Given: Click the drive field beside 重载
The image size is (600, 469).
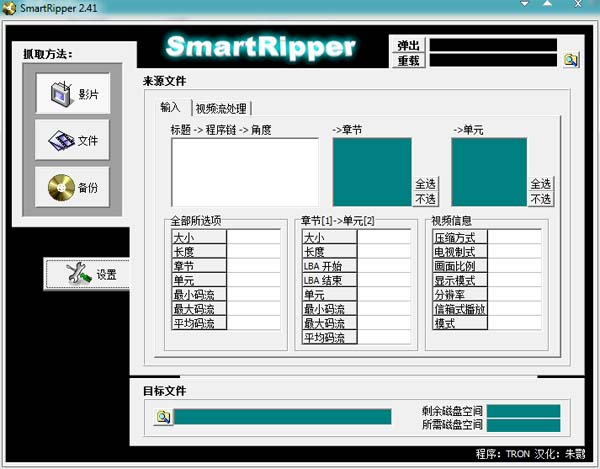Looking at the screenshot, I should (493, 60).
